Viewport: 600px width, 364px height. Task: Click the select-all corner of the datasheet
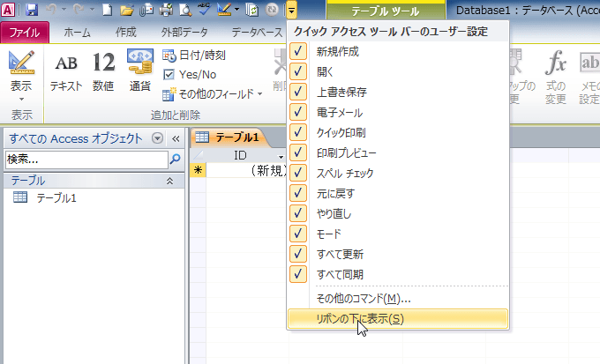tap(198, 155)
